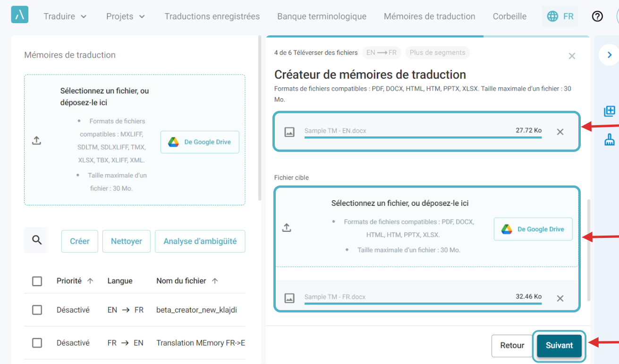Click the dialog vertical scrollbar

coord(588,250)
